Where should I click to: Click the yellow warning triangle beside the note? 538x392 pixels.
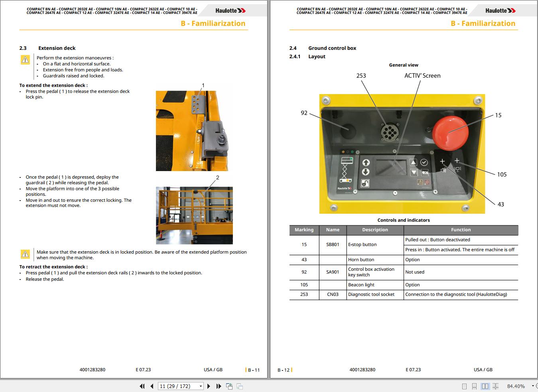click(x=25, y=254)
